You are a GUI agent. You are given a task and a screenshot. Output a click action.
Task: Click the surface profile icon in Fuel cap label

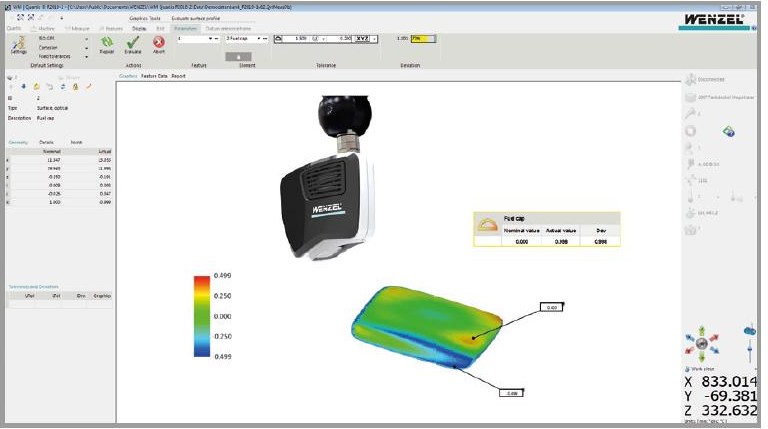pos(487,225)
